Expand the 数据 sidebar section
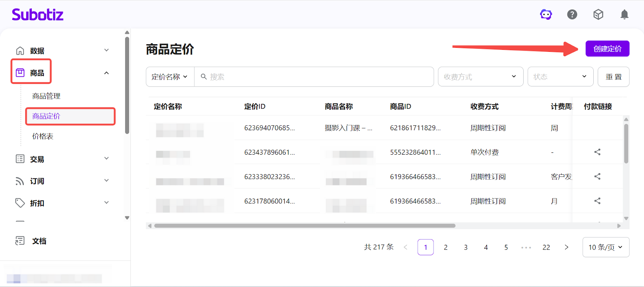The width and height of the screenshot is (644, 287). (106, 51)
